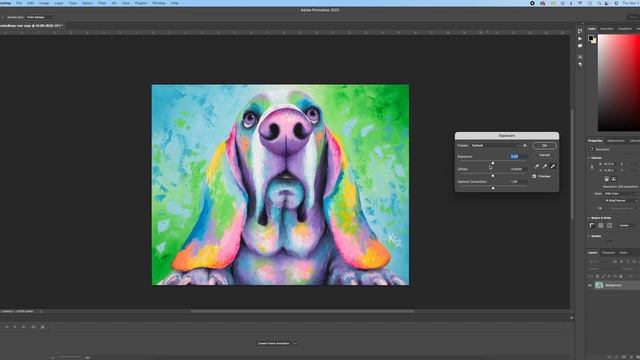The height and width of the screenshot is (360, 640).
Task: Open the Help menu
Action: tap(174, 3)
